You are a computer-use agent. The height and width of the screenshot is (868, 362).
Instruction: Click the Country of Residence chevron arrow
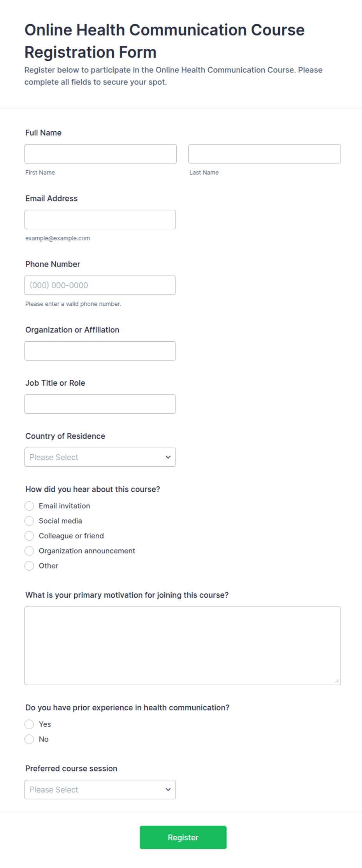click(168, 457)
